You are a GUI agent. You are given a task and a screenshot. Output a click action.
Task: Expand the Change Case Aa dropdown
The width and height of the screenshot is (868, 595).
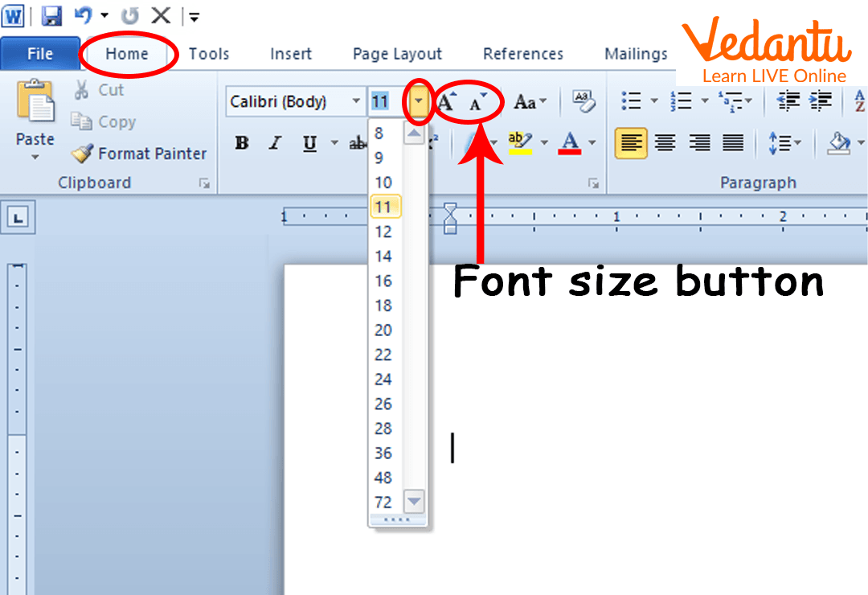[530, 102]
